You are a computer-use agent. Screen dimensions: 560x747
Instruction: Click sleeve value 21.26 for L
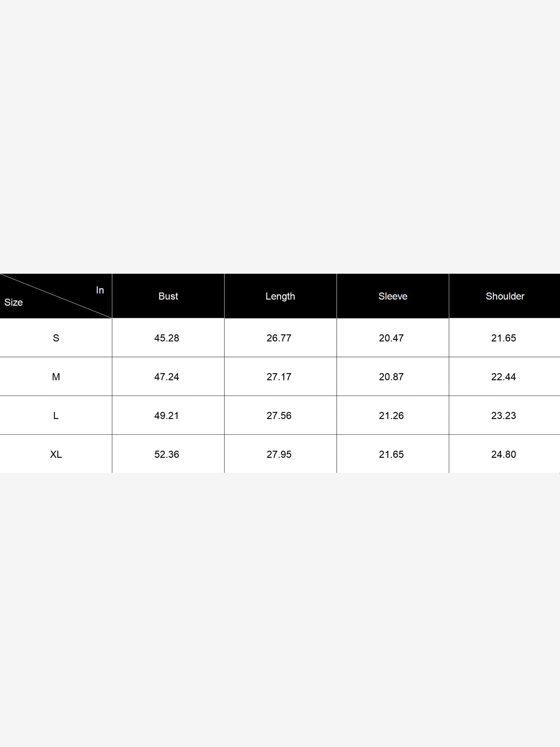tap(391, 416)
